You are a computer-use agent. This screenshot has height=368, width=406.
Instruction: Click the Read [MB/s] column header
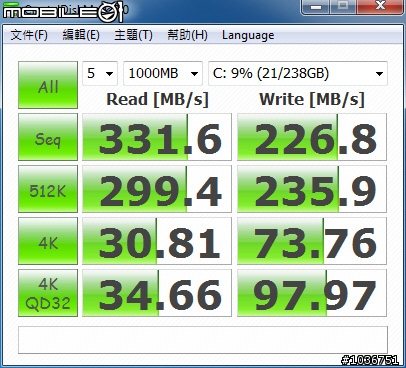click(157, 99)
